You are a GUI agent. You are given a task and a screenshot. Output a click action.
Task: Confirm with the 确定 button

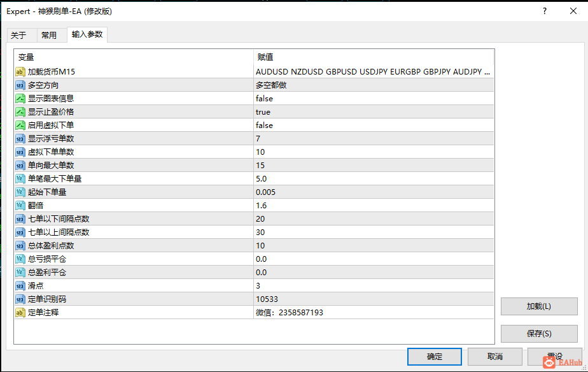point(435,357)
